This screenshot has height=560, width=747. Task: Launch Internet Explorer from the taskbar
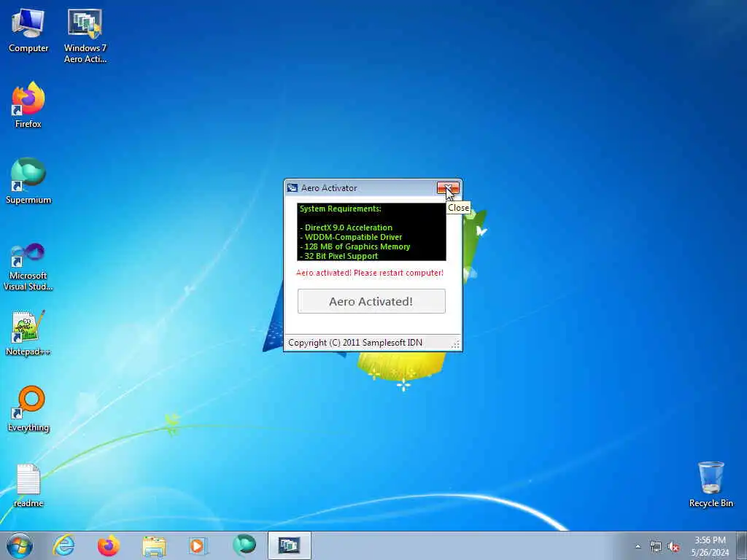pyautogui.click(x=64, y=545)
